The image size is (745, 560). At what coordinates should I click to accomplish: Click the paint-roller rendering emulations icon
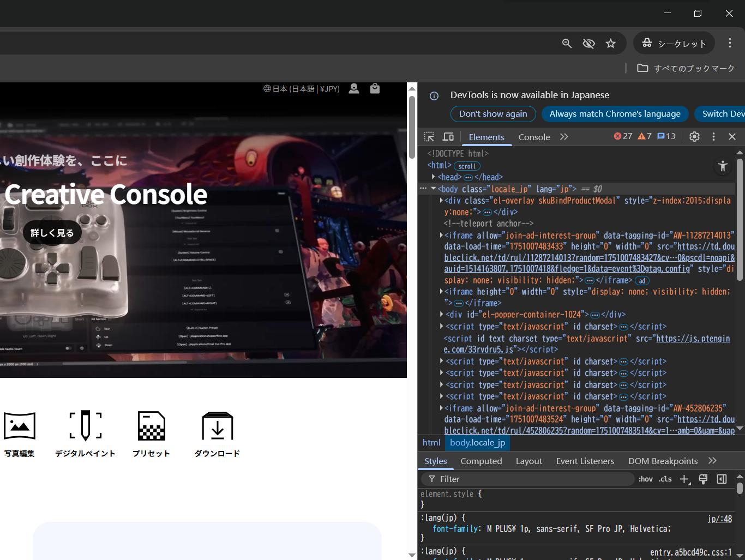tap(703, 479)
